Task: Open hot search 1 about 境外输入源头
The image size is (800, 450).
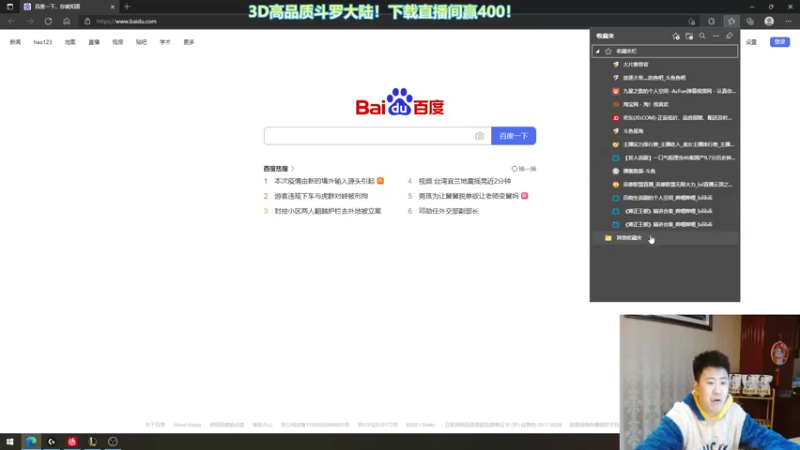Action: click(324, 181)
